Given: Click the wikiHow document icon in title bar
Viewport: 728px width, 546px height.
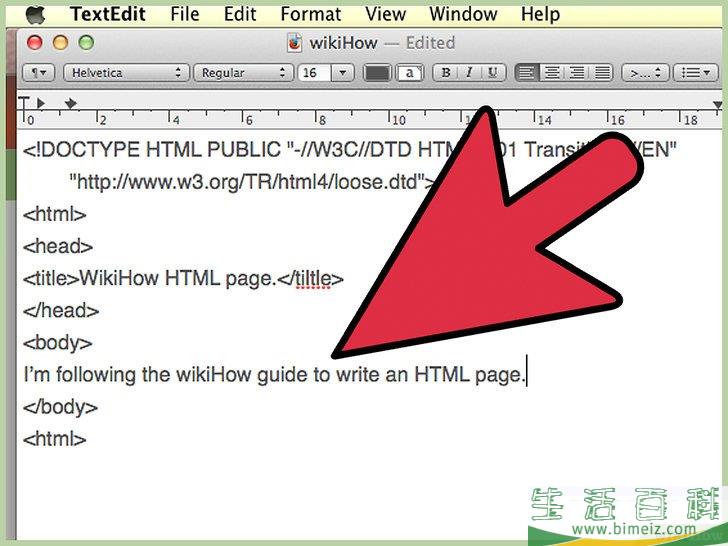Looking at the screenshot, I should click(x=294, y=43).
